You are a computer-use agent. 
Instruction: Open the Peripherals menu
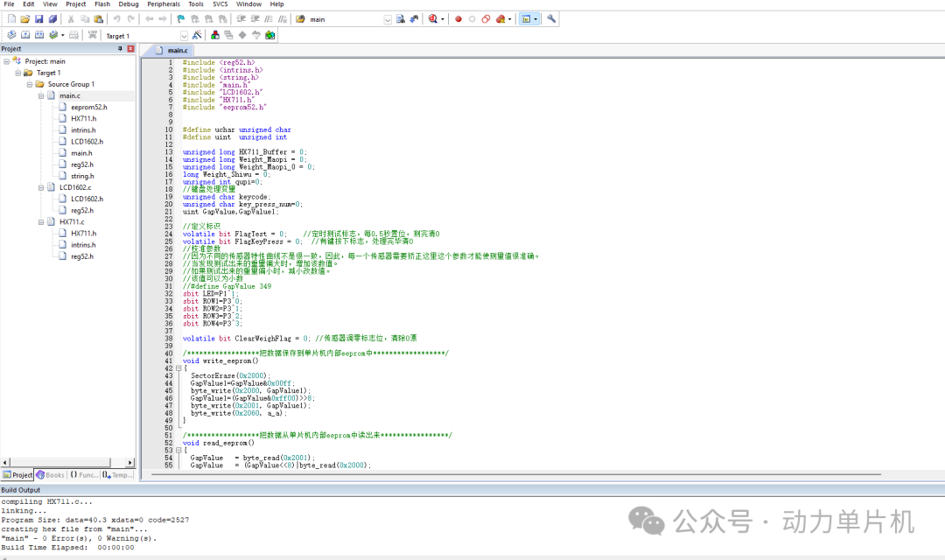tap(164, 4)
